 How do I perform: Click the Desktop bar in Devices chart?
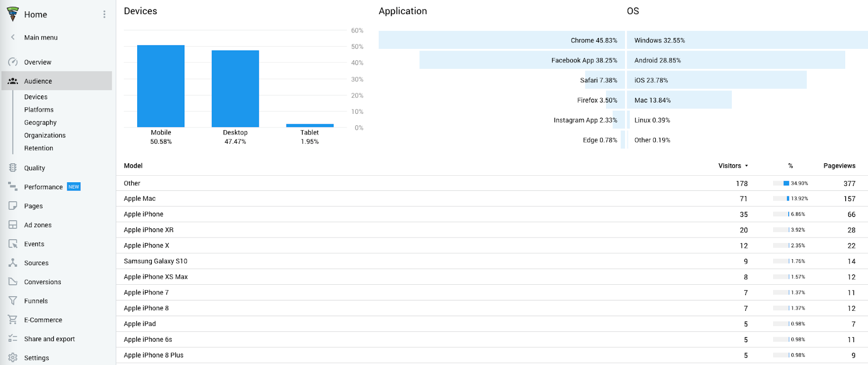[235, 89]
